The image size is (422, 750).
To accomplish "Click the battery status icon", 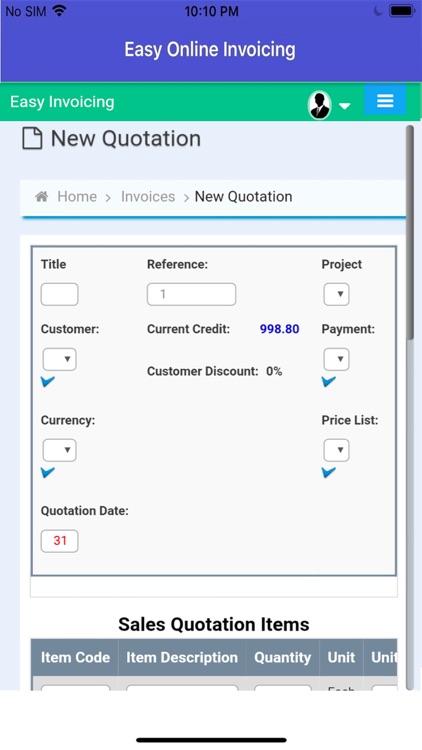I will click(x=402, y=11).
